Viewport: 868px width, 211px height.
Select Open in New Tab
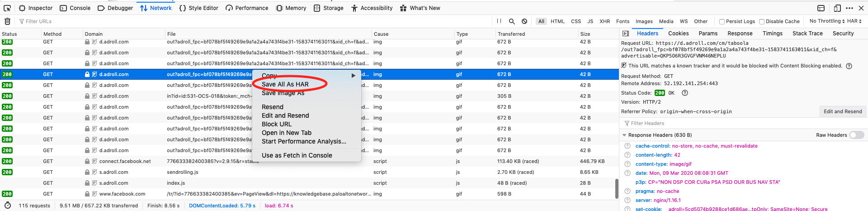tap(287, 133)
